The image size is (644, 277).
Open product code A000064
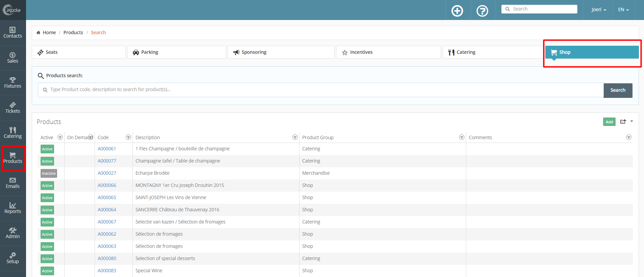tap(107, 210)
